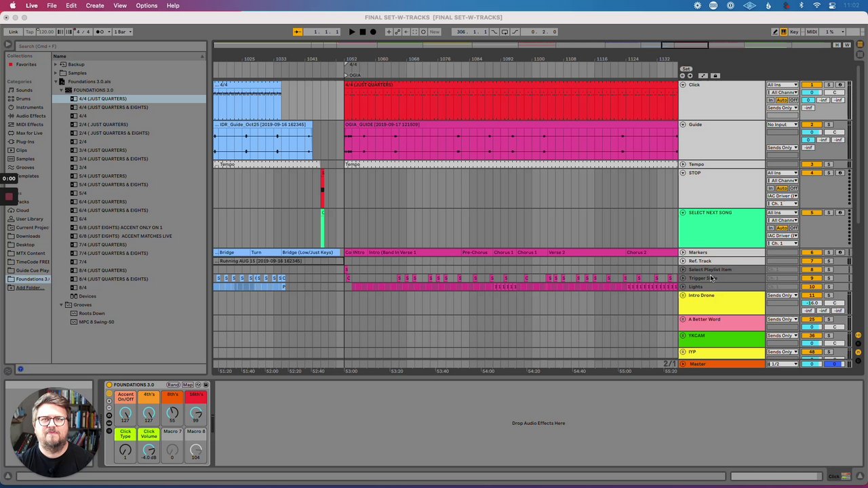This screenshot has height=488, width=868.
Task: Click the Hot-Swap Presets icon on rack
Action: point(198,385)
